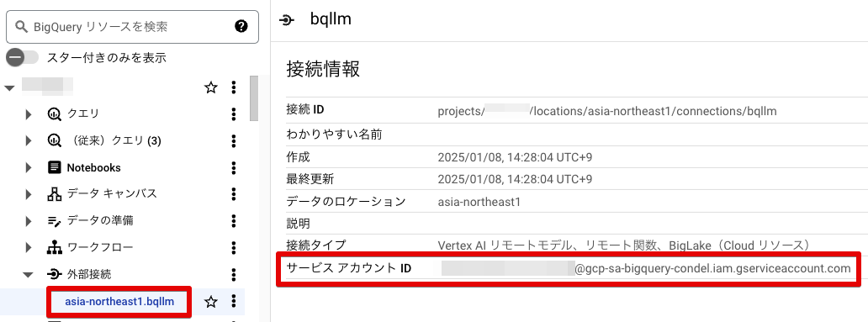Toggle スター付きのみを表示 switch
Image resolution: width=868 pixels, height=322 pixels.
[x=22, y=57]
